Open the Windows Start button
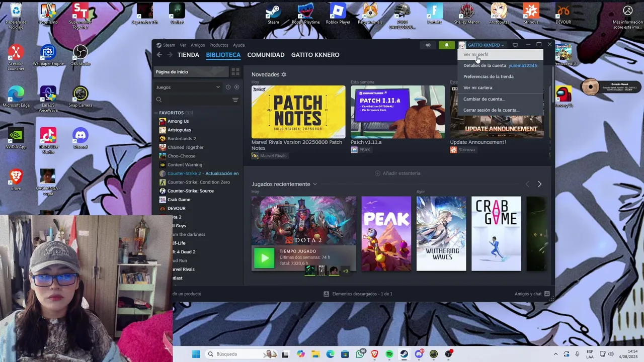This screenshot has height=362, width=644. pyautogui.click(x=196, y=354)
